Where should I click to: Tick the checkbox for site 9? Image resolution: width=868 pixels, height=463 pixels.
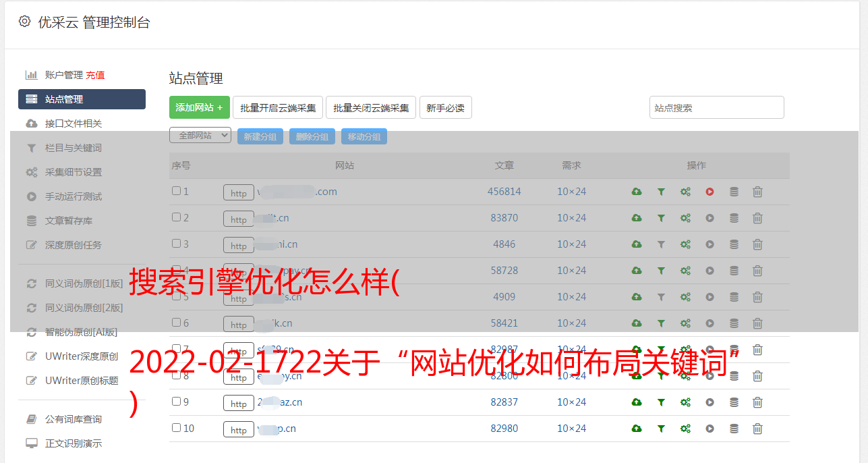click(x=176, y=402)
